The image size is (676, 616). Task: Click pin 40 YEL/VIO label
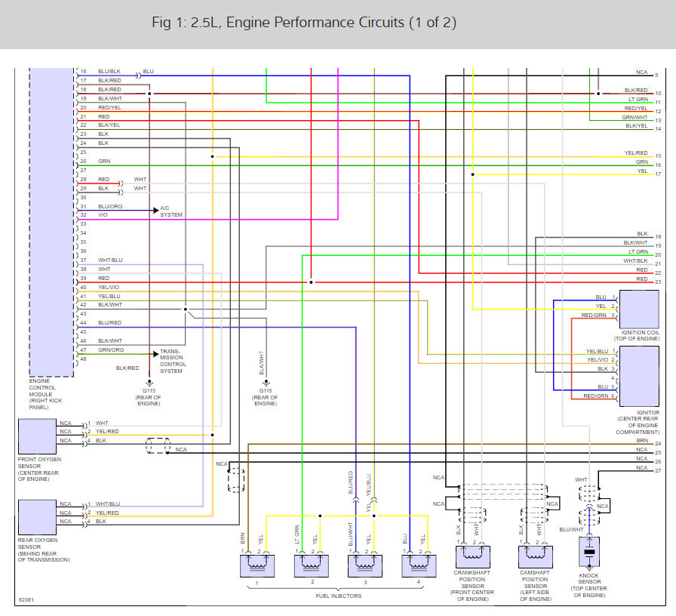(x=109, y=288)
